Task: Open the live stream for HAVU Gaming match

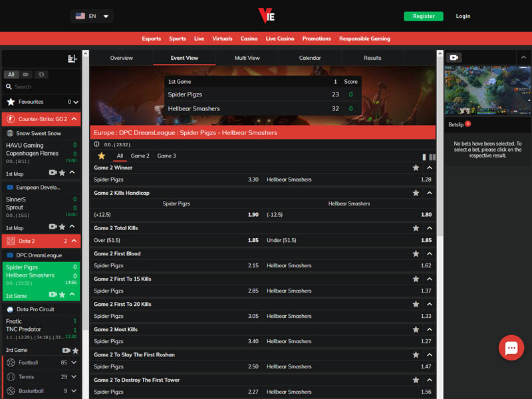Action: (53, 172)
